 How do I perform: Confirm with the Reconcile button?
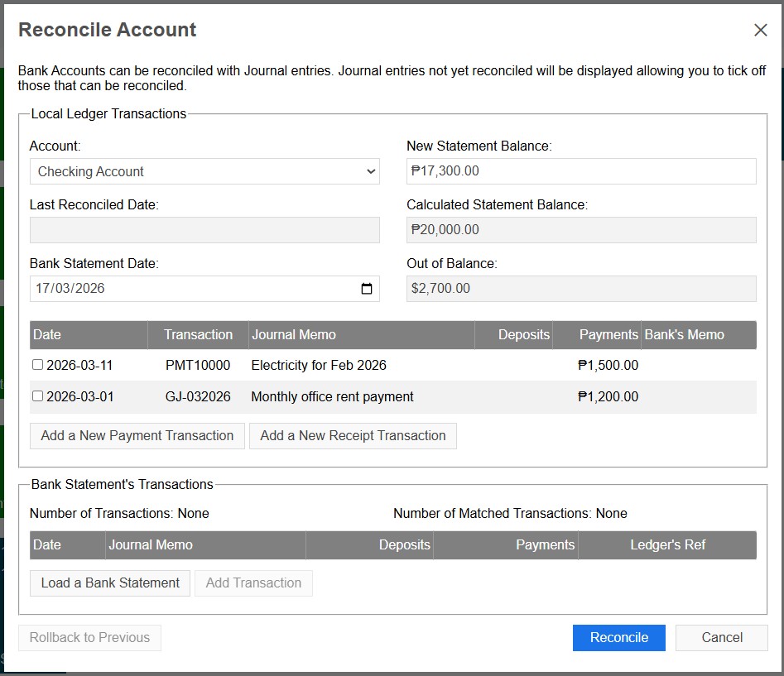618,637
